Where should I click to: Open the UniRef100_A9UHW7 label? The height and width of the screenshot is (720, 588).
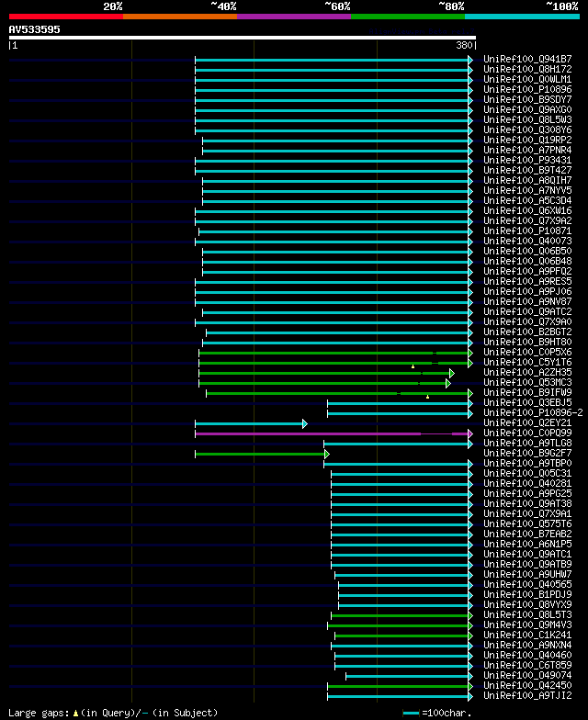coord(527,575)
